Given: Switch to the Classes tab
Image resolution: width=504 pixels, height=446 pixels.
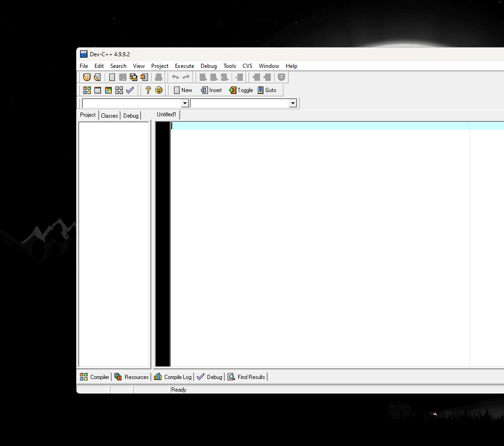Looking at the screenshot, I should 109,116.
